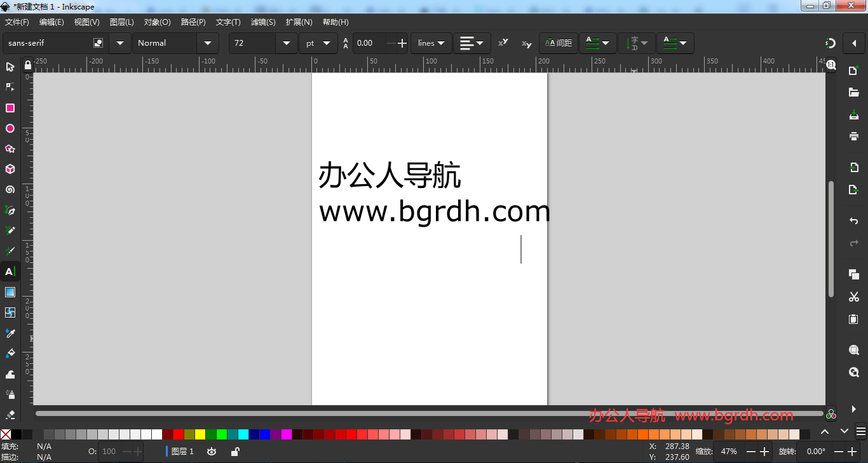Screen dimensions: 868x463
Task: Open the Export document icon on right toolbar
Action: (854, 189)
